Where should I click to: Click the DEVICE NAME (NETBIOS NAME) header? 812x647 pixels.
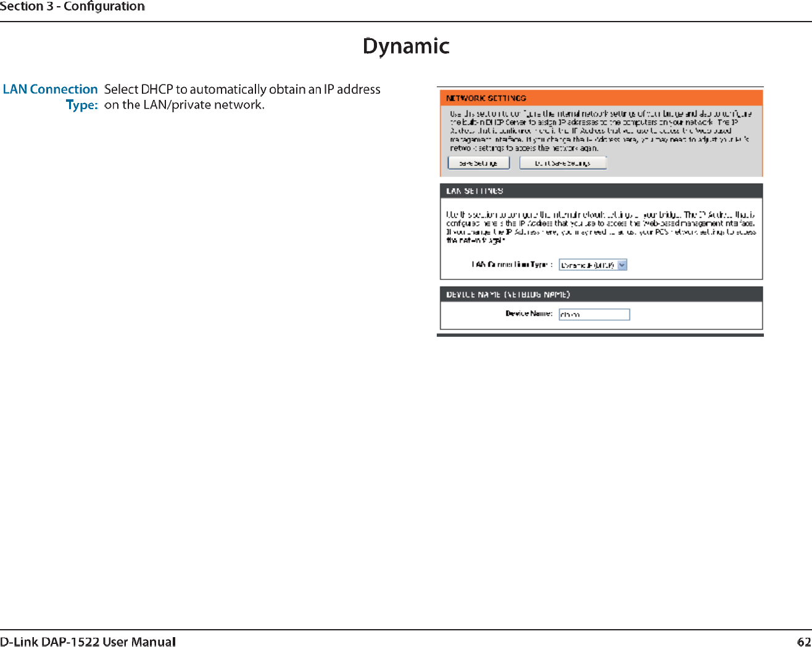point(601,294)
